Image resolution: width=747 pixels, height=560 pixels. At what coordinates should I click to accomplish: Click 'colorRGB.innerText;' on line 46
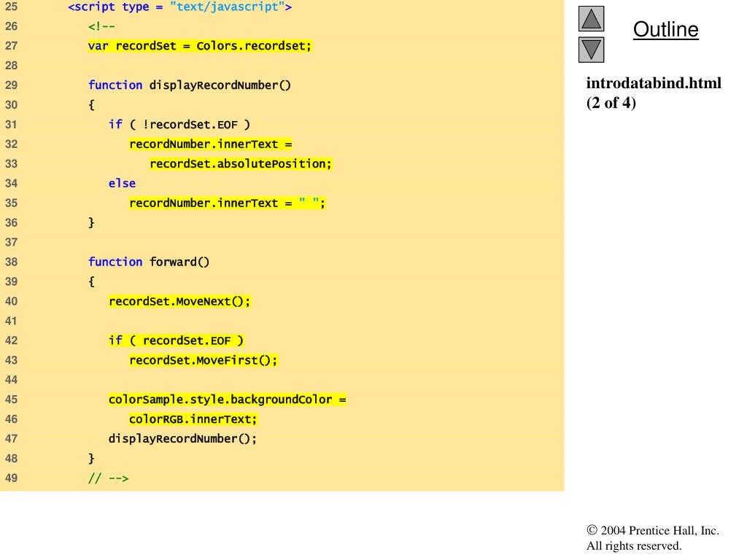pyautogui.click(x=193, y=419)
